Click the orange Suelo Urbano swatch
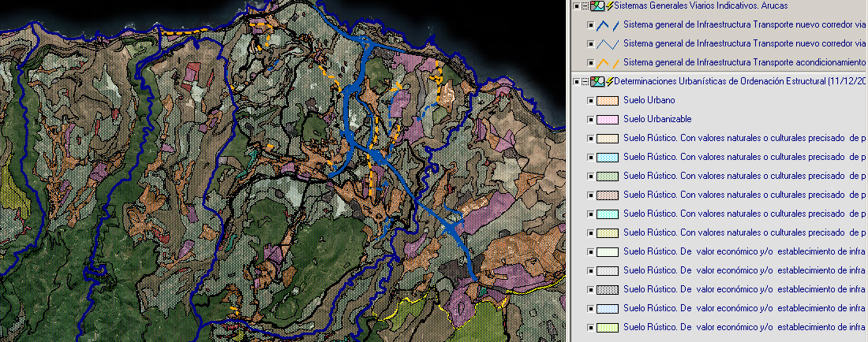 pyautogui.click(x=608, y=101)
